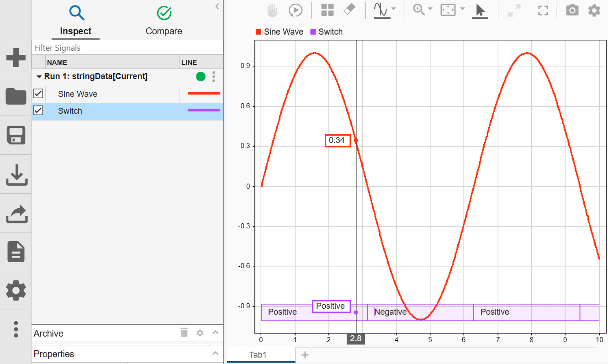This screenshot has width=608, height=364.
Task: Click the Properties panel title
Action: point(54,354)
